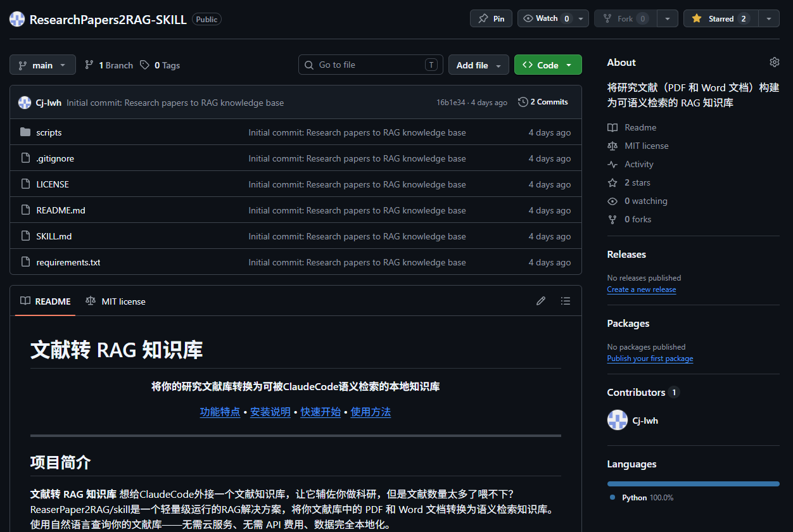793x532 pixels.
Task: Click the Create a new release link
Action: [641, 289]
